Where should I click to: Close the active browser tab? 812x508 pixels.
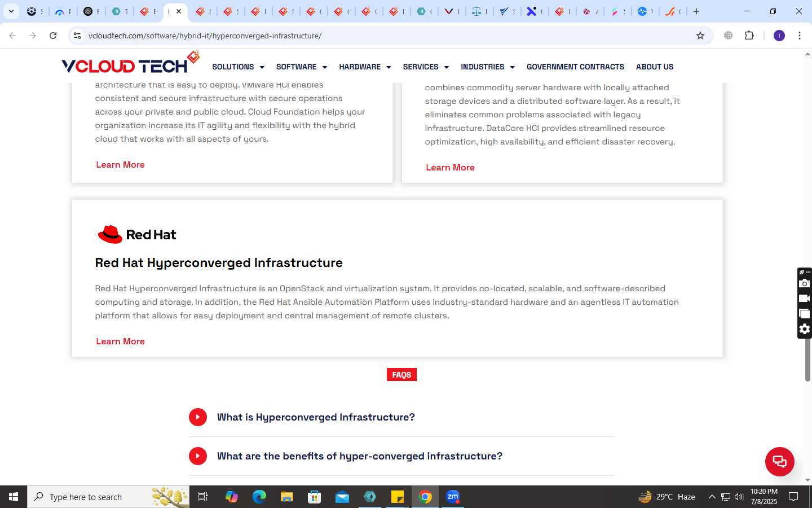tap(179, 11)
